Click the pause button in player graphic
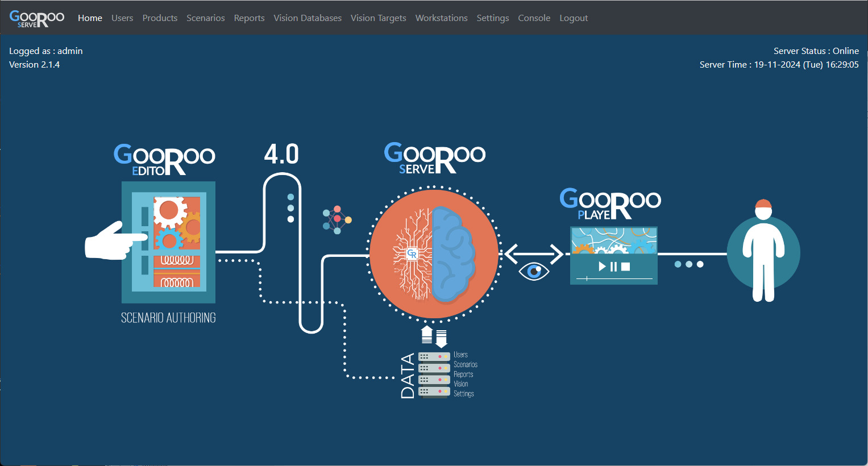The width and height of the screenshot is (868, 466). pyautogui.click(x=613, y=267)
